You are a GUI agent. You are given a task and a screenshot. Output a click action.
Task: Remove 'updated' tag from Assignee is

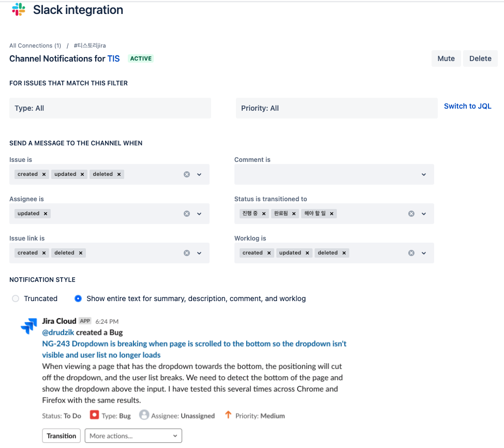pos(46,213)
